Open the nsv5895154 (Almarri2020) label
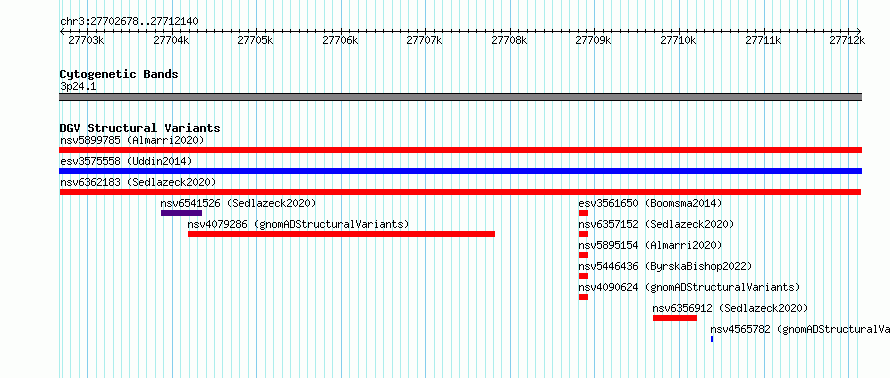890x378 pixels. click(x=650, y=245)
